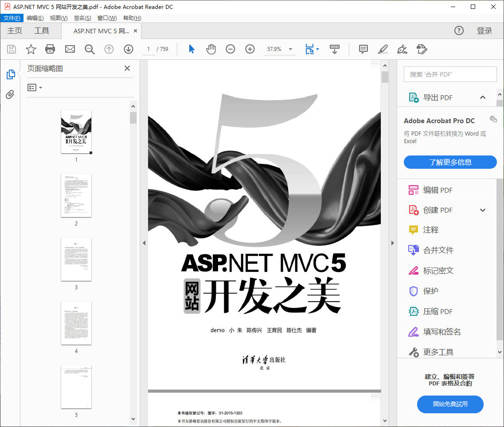Click the document view scroll-down arrow
Screen dimensions: 504x427
(385, 421)
